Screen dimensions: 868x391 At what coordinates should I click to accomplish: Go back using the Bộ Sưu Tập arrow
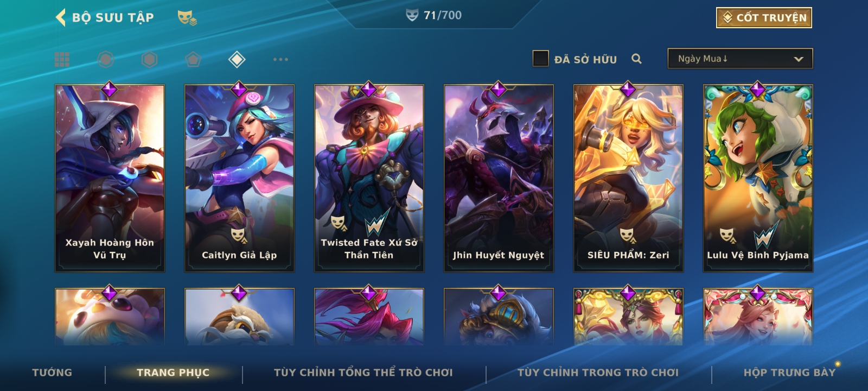pyautogui.click(x=61, y=17)
